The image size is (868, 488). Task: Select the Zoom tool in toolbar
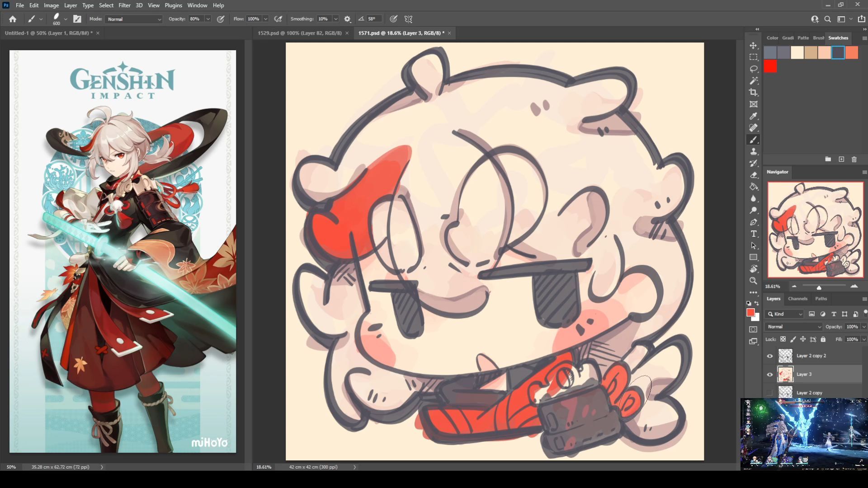coord(753,281)
